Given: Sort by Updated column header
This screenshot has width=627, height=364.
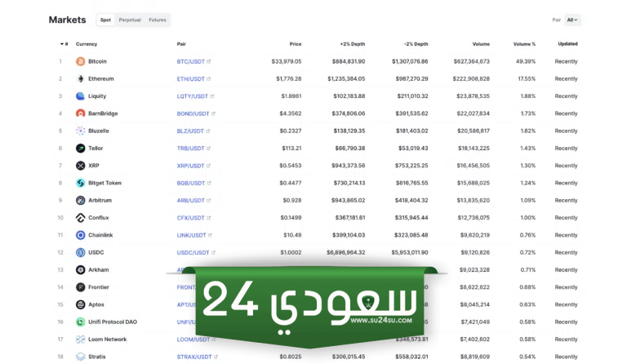Looking at the screenshot, I should pyautogui.click(x=568, y=44).
